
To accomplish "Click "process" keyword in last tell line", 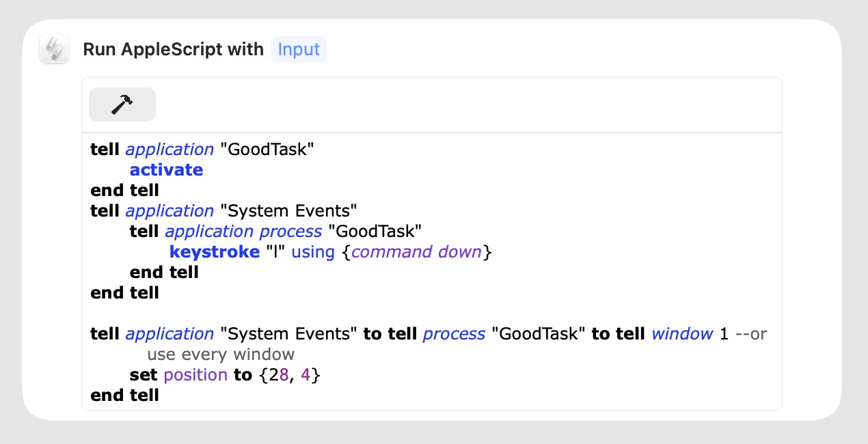I will click(454, 334).
